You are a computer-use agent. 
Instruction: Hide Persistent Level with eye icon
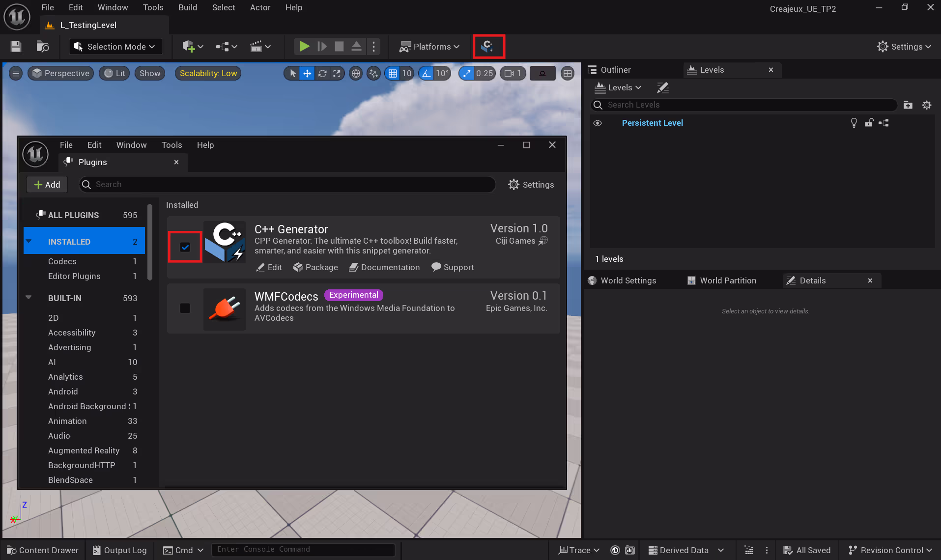(x=598, y=123)
